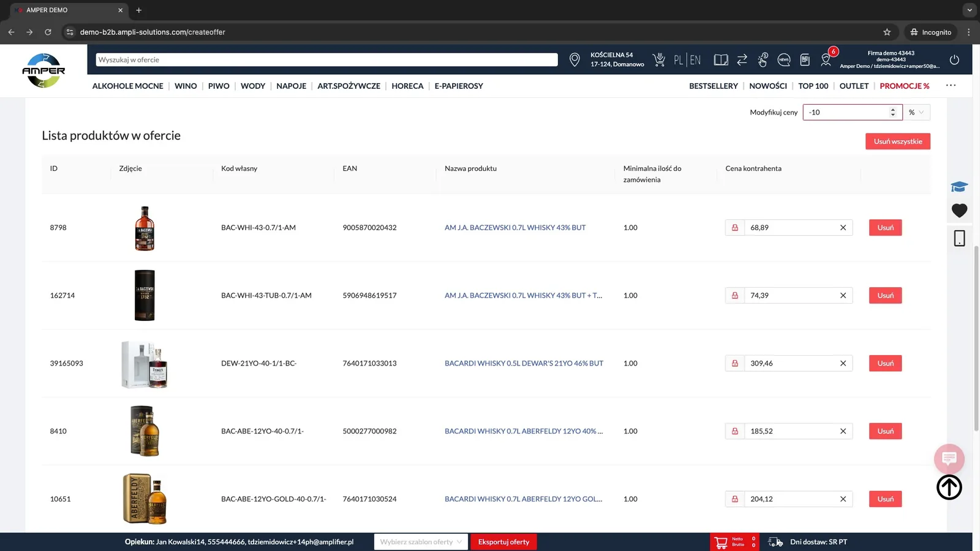Click the Amper logo
This screenshot has height=551, width=980.
point(43,71)
